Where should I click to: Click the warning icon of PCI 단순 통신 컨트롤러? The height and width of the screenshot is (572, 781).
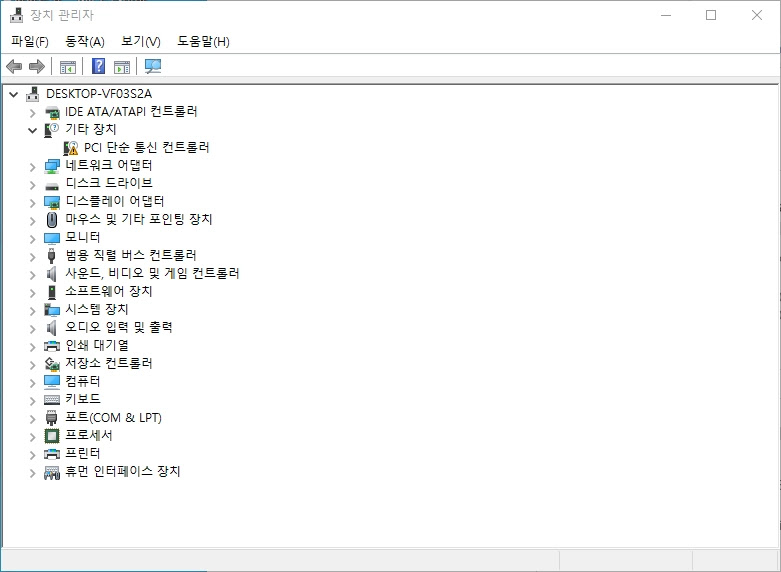71,148
